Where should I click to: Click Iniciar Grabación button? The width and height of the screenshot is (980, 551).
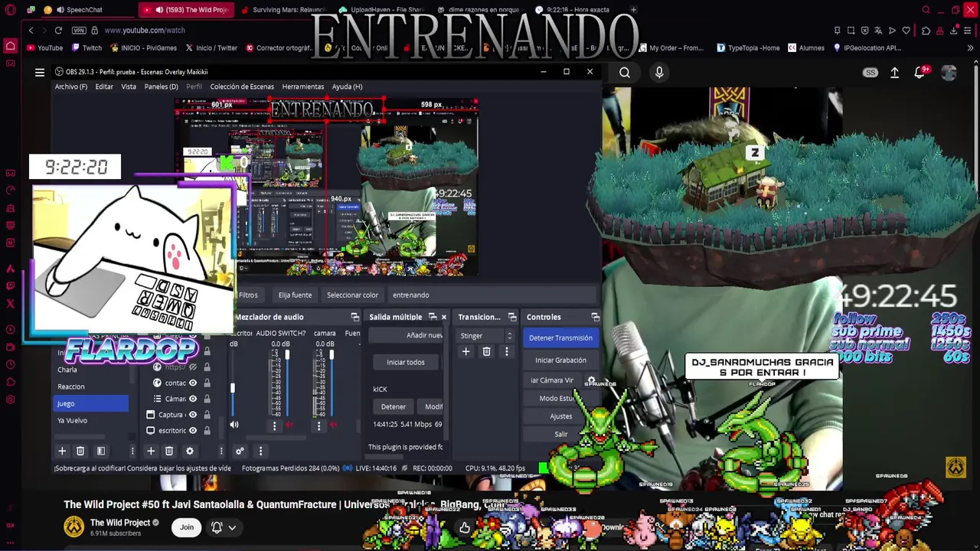560,360
